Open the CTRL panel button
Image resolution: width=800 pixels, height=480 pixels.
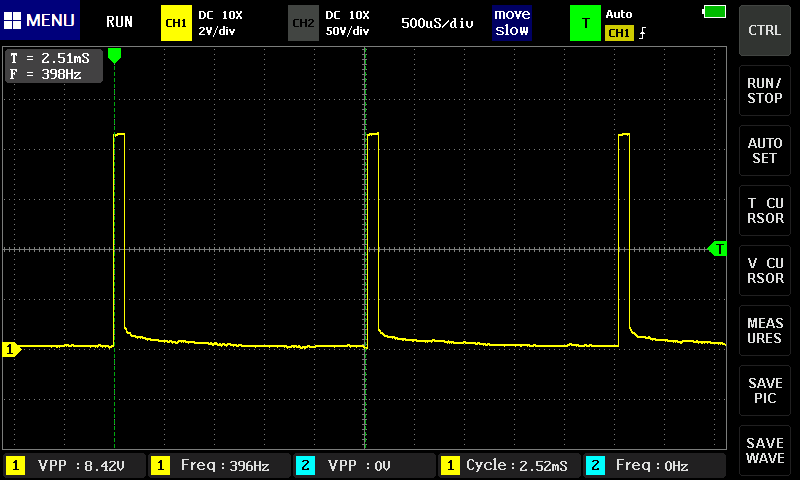tap(764, 31)
